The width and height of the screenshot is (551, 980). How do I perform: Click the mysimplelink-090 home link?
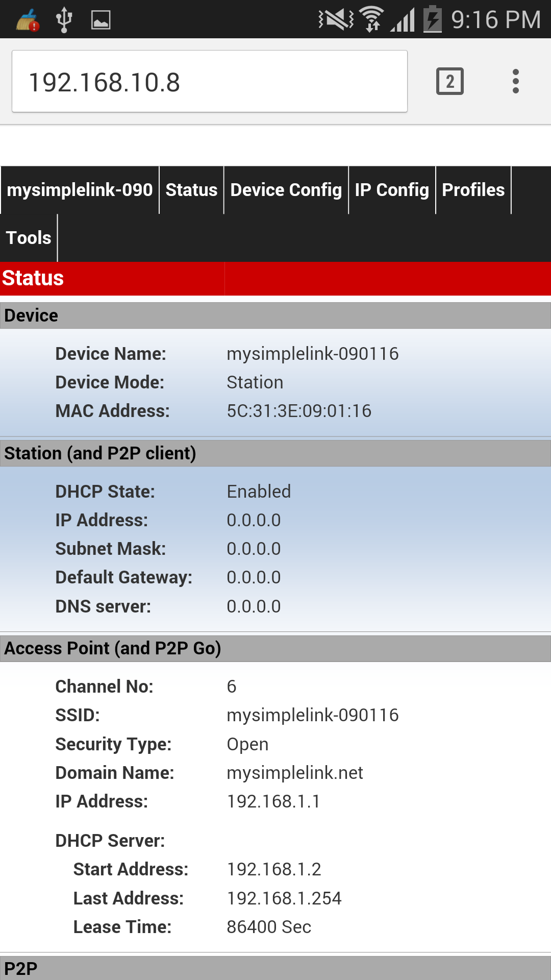80,190
